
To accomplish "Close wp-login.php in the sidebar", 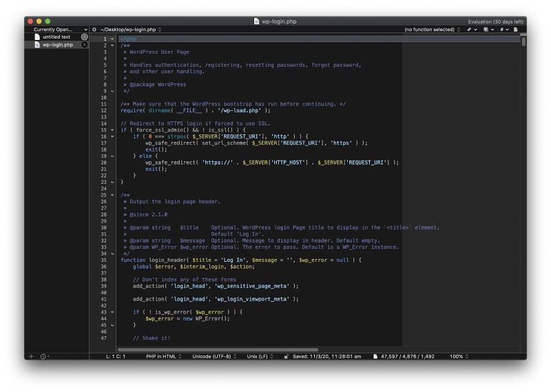I will (85, 45).
